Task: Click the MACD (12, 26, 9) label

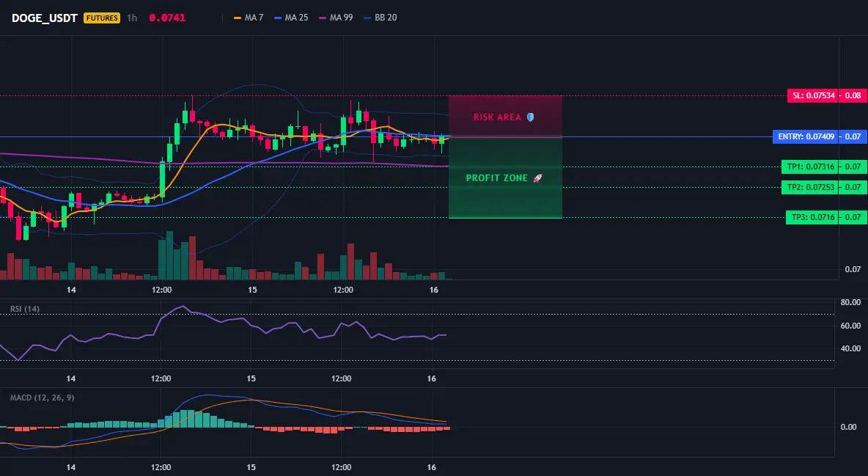Action: [42, 398]
